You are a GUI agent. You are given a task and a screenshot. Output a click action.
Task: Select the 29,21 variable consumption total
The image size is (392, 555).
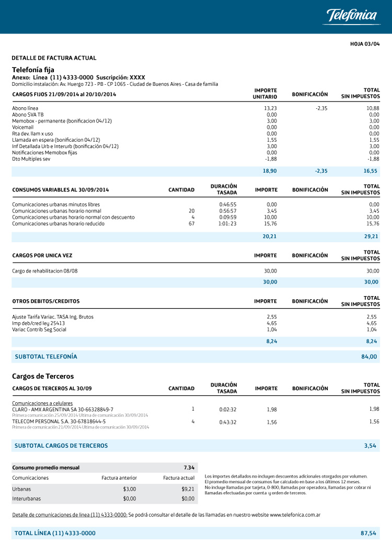coord(371,236)
